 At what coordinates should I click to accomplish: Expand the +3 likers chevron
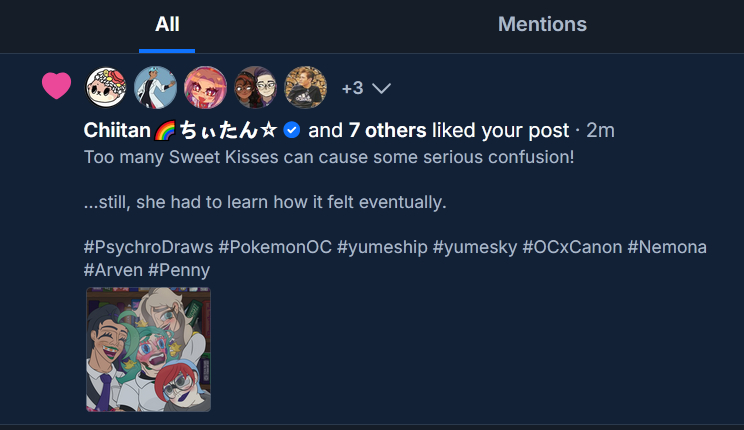381,88
